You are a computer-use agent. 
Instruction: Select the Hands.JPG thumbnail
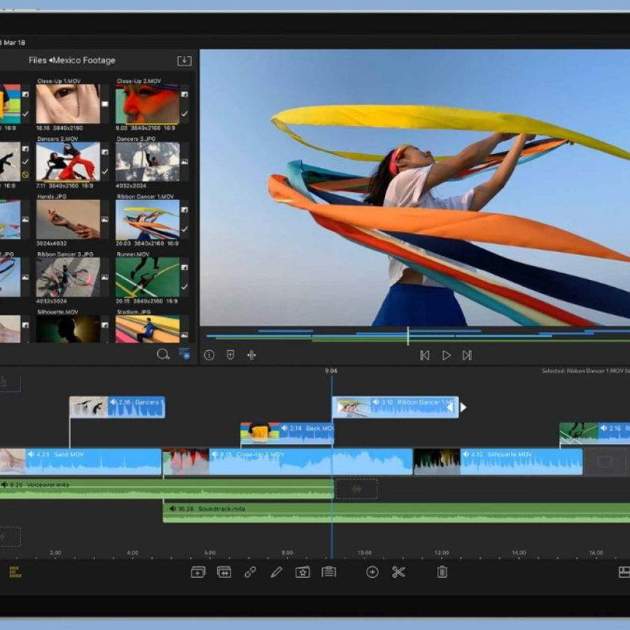tap(68, 218)
